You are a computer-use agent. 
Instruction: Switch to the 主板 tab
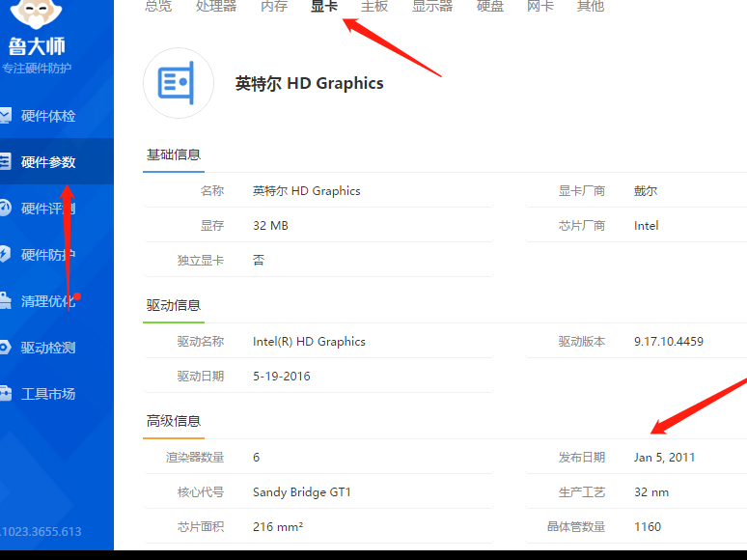pyautogui.click(x=374, y=6)
